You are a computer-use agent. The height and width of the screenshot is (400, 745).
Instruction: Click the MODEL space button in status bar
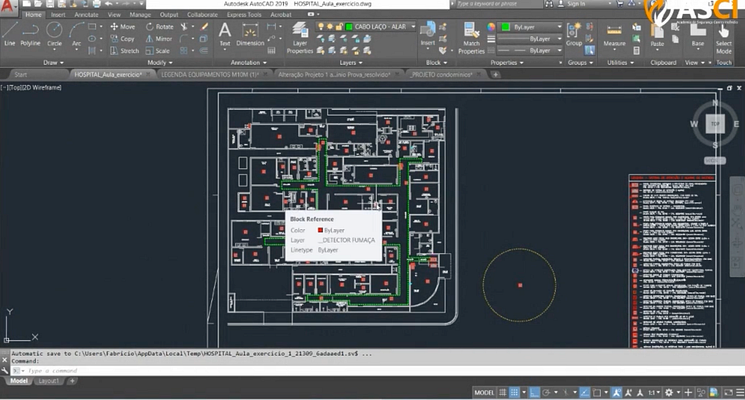pos(484,392)
